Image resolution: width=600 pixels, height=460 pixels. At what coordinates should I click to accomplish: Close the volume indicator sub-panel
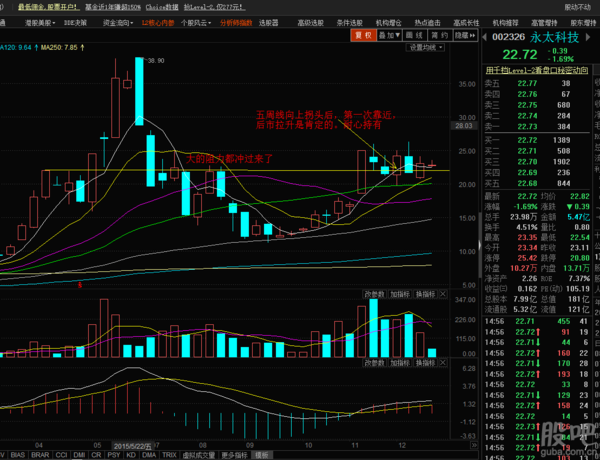coord(443,295)
